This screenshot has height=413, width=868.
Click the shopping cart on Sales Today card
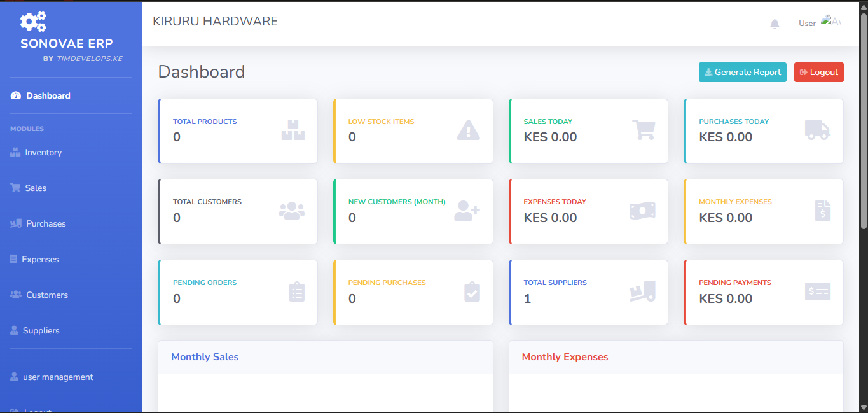tap(644, 129)
